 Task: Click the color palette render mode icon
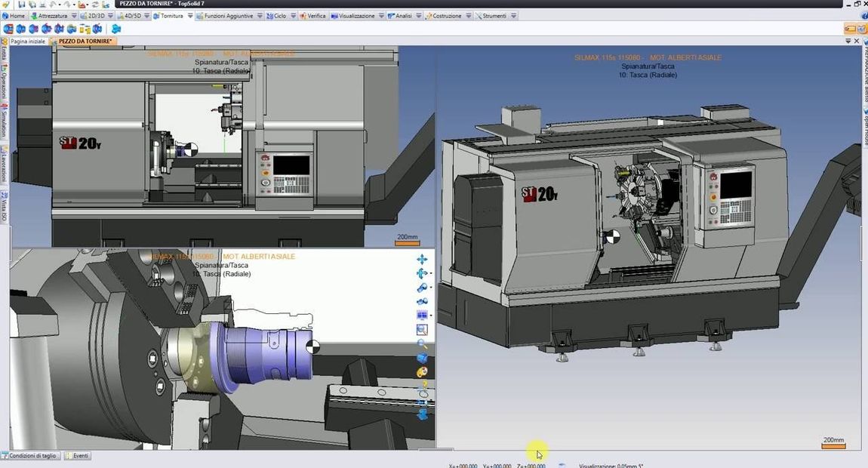pos(422,372)
